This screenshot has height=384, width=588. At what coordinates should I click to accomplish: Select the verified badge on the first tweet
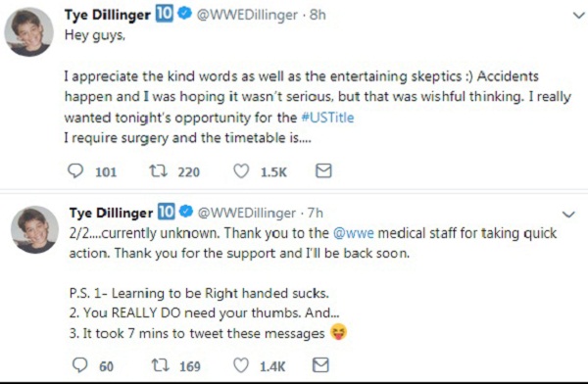[x=184, y=15]
